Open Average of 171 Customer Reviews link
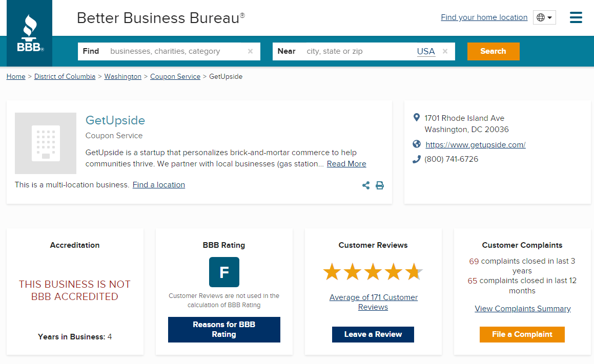Screen dimensions: 594x364 [x=373, y=303]
